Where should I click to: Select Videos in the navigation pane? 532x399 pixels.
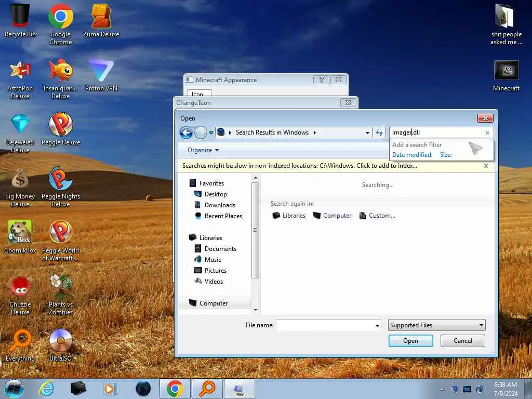(209, 281)
